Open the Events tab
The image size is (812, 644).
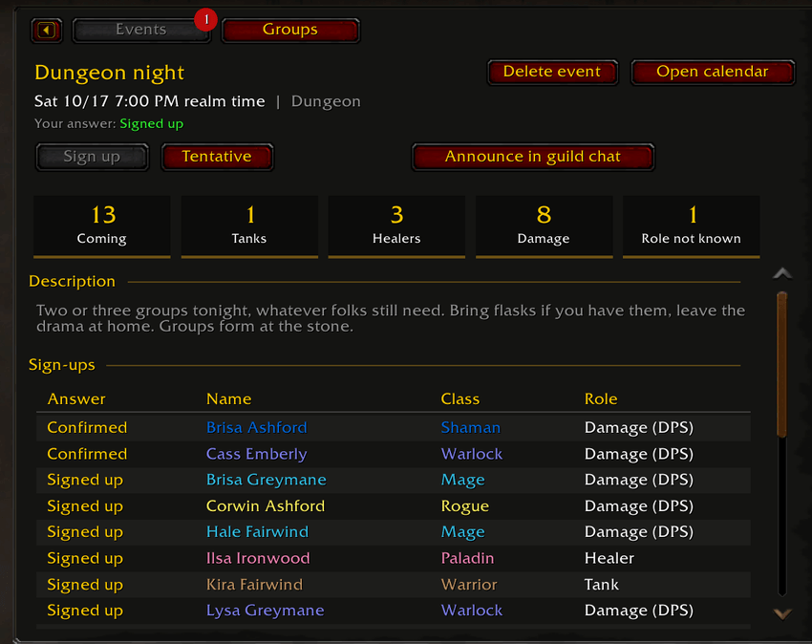coord(140,30)
